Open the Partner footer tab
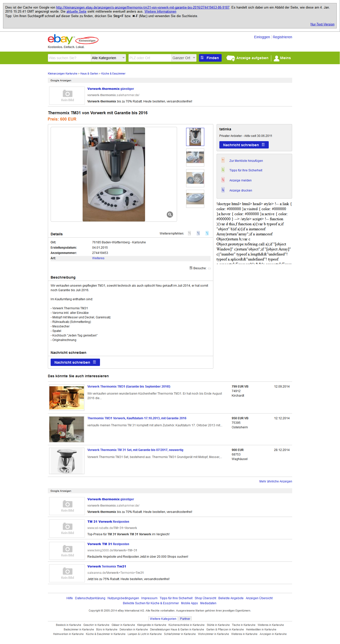 (185, 619)
